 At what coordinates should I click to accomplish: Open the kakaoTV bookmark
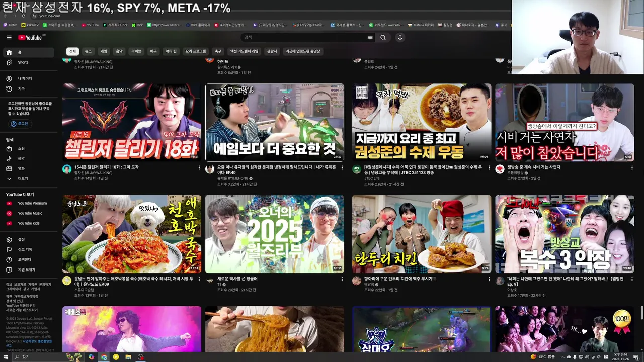[x=31, y=25]
